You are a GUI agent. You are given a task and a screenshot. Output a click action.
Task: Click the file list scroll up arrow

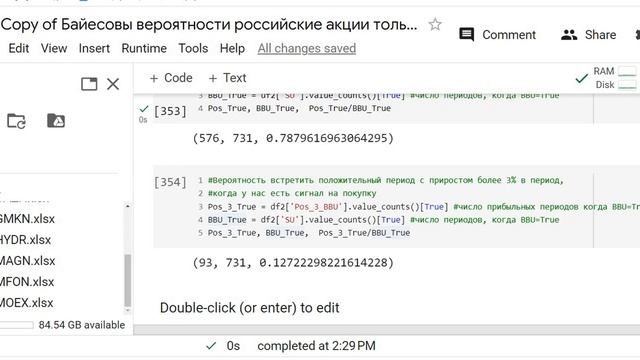(128, 206)
